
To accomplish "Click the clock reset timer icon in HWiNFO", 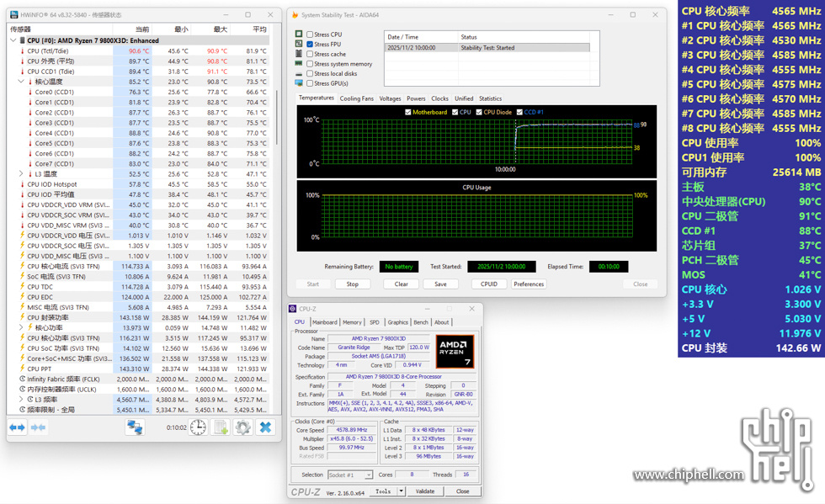I will 198,427.
